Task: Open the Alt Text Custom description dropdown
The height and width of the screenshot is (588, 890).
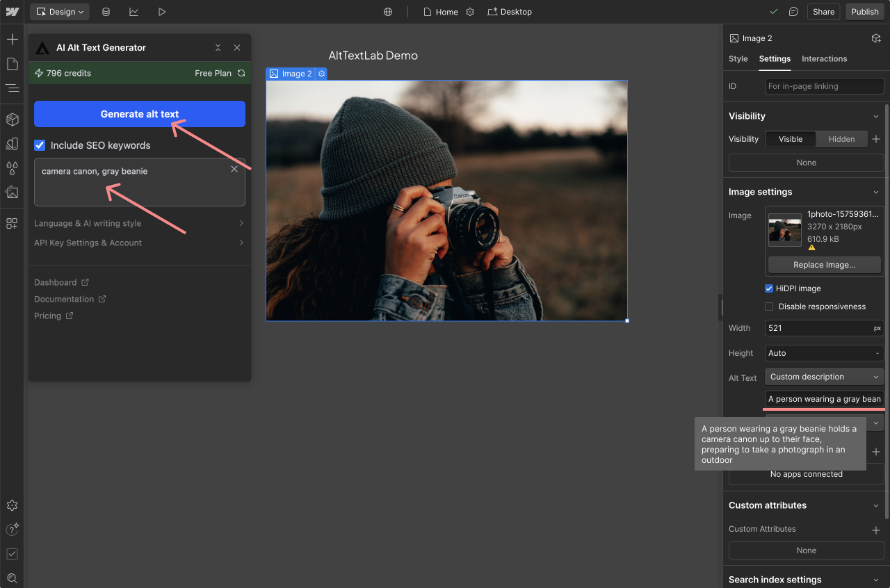Action: (x=825, y=377)
